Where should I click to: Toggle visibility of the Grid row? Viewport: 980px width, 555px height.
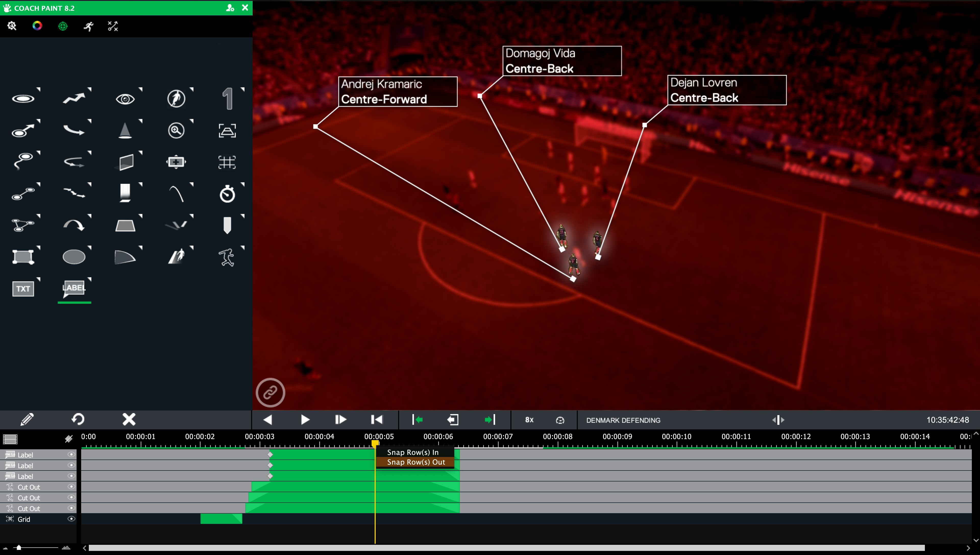coord(71,519)
